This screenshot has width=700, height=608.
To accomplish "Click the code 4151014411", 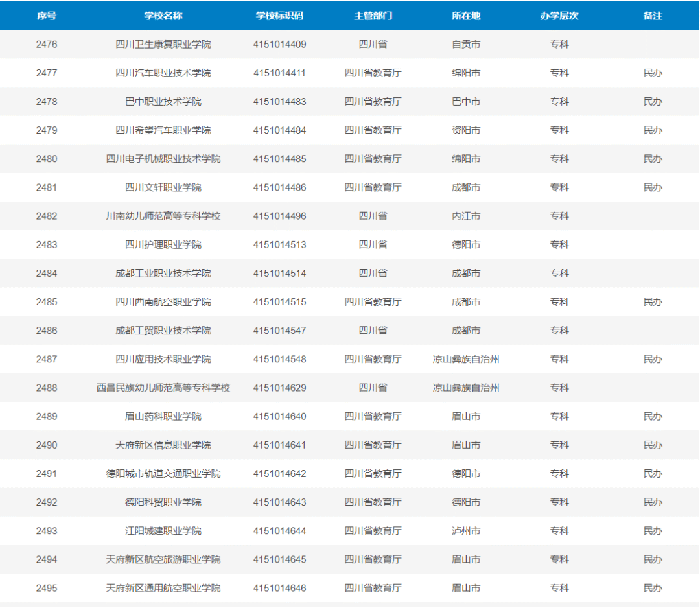I will point(279,73).
